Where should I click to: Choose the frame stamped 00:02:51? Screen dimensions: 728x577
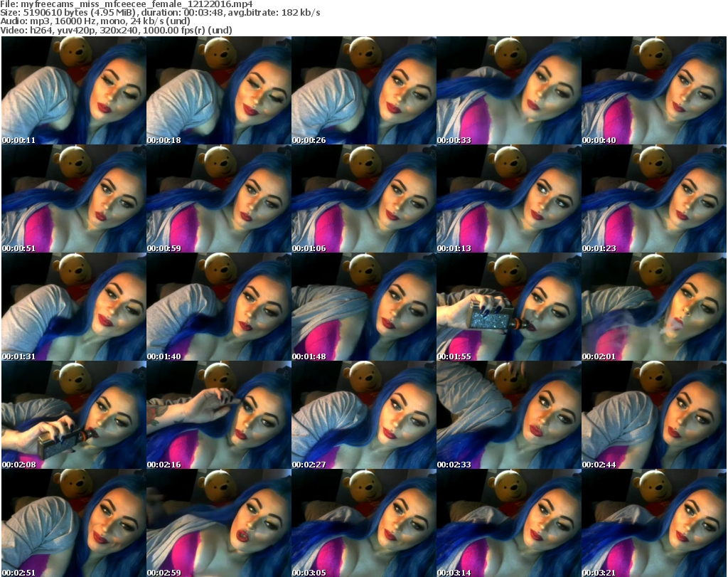coord(74,523)
